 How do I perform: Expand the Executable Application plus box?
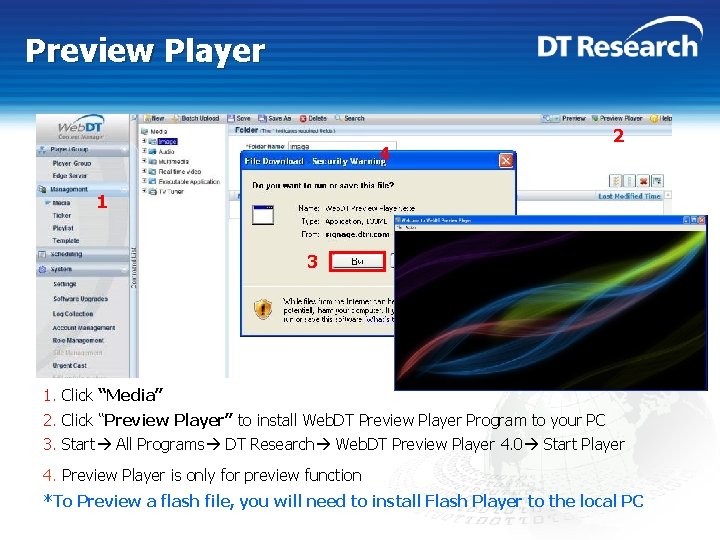144,181
